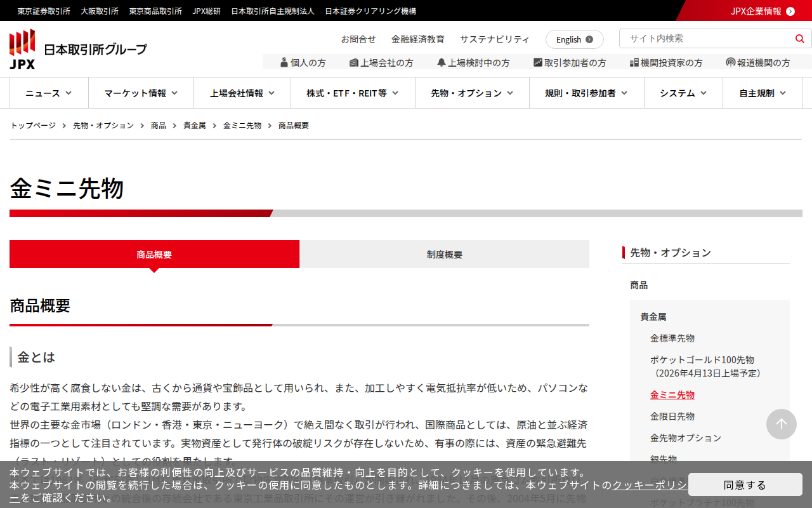Click the arrow icon in the English button
This screenshot has width=812, height=508.
tap(589, 39)
